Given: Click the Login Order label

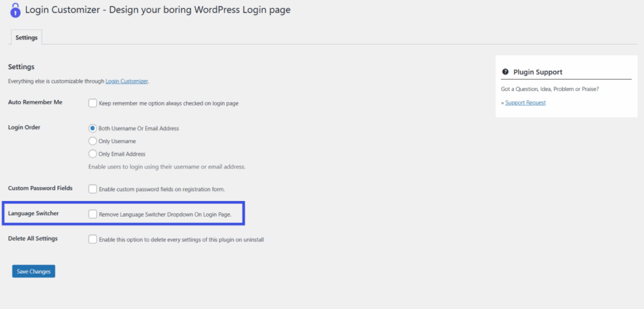Looking at the screenshot, I should (x=25, y=127).
